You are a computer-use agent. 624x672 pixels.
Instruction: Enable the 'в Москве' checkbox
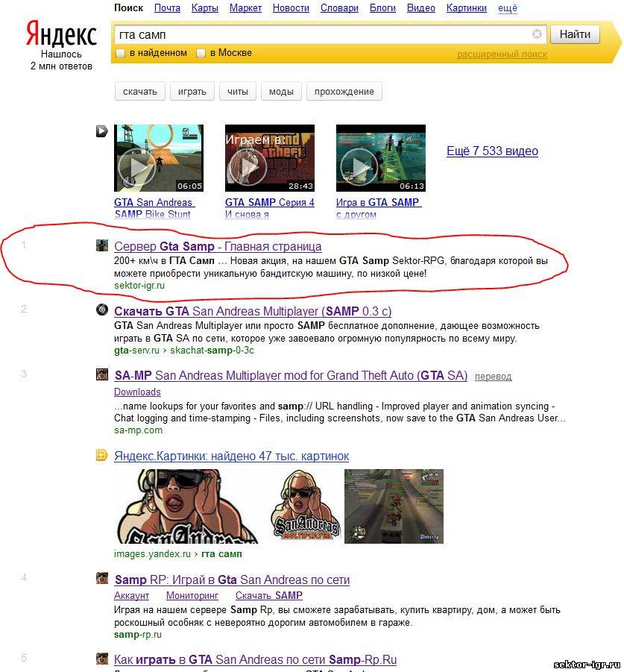click(201, 53)
